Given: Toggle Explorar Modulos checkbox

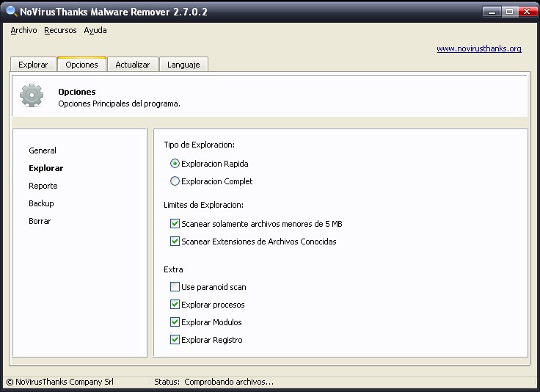Looking at the screenshot, I should (x=175, y=322).
